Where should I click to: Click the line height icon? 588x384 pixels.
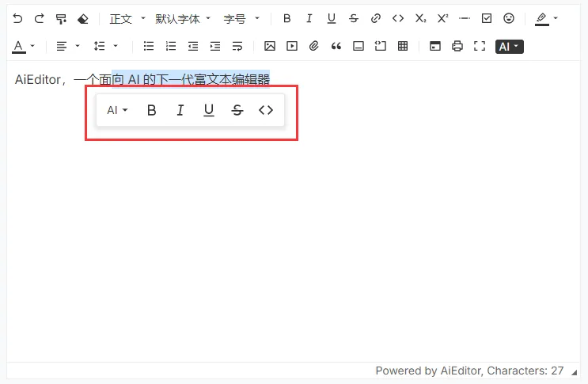point(100,46)
